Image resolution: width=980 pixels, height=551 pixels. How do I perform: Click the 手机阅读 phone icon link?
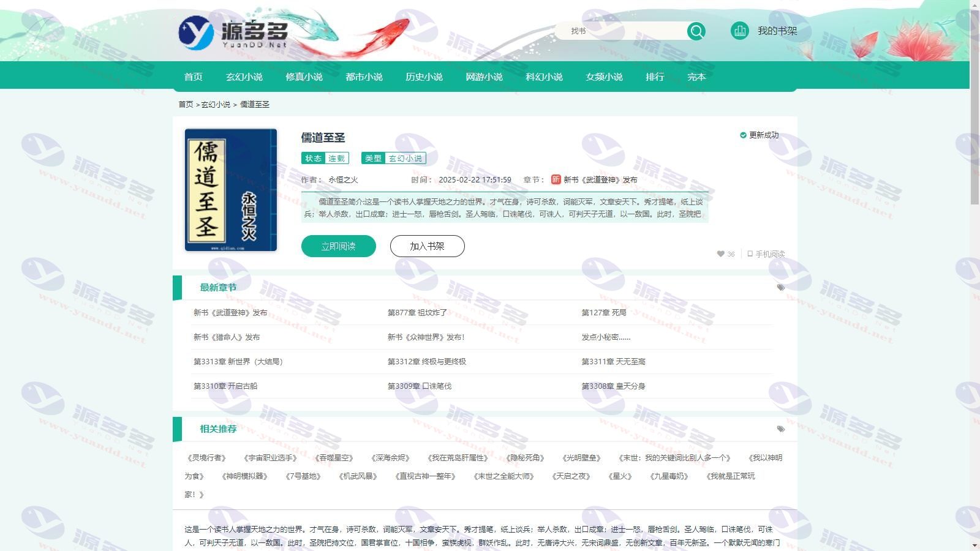pyautogui.click(x=766, y=254)
